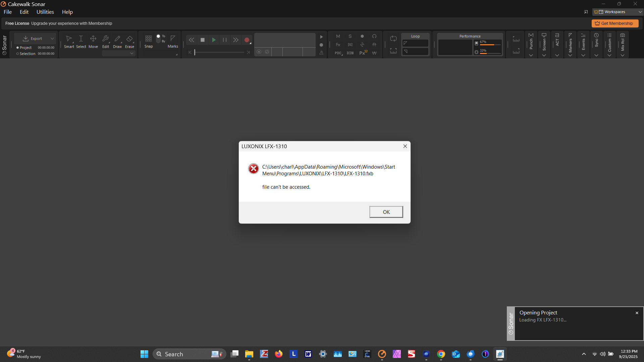Click OK in LUXONIX dialog

386,212
